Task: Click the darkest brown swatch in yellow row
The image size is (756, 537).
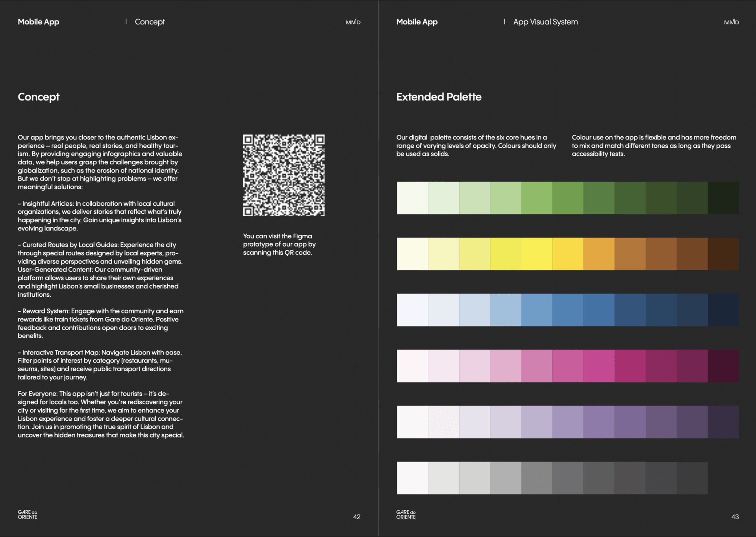Action: click(x=723, y=254)
